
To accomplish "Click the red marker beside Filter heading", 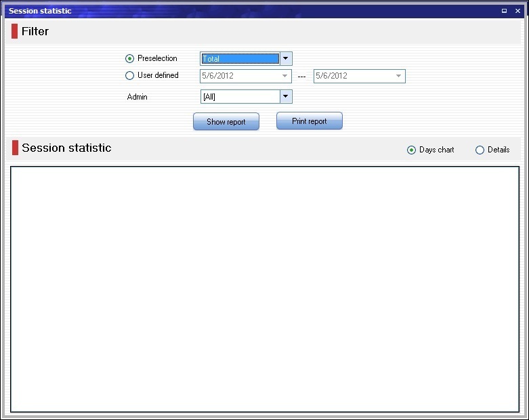I will click(15, 31).
